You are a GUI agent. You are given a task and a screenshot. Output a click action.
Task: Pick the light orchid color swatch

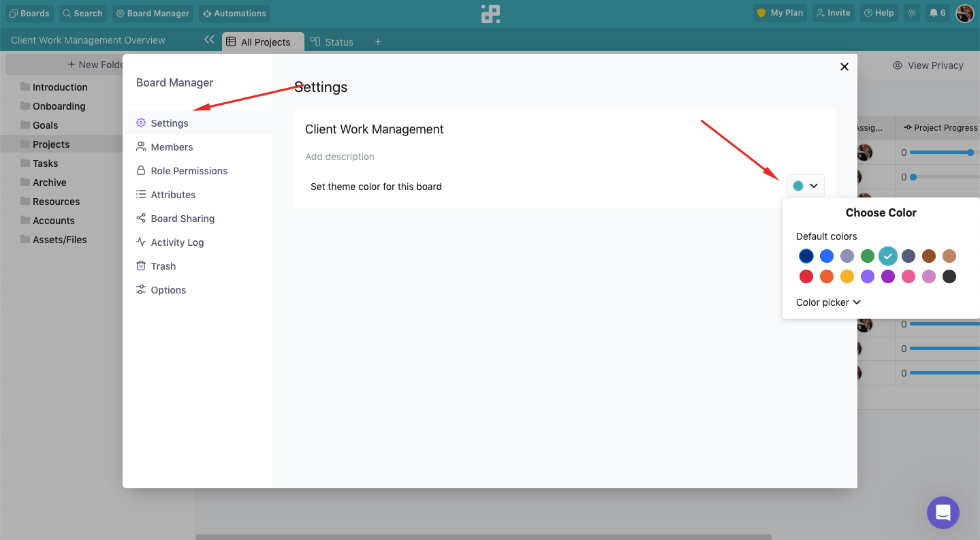929,276
